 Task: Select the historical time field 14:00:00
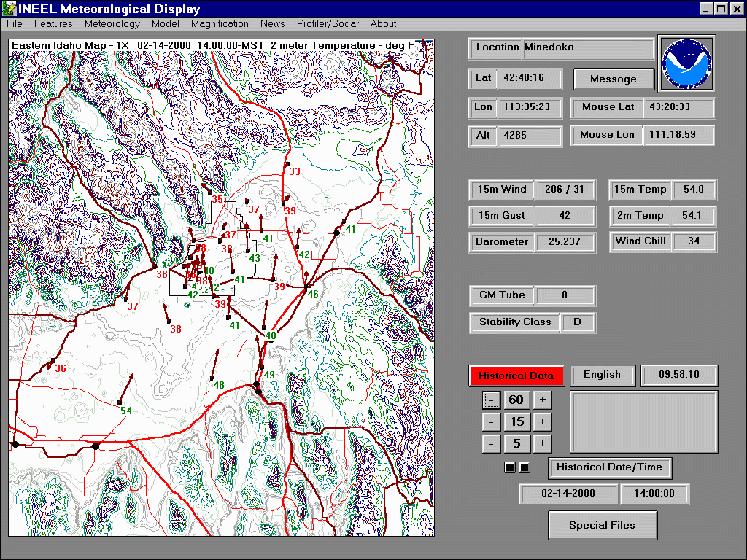(654, 494)
